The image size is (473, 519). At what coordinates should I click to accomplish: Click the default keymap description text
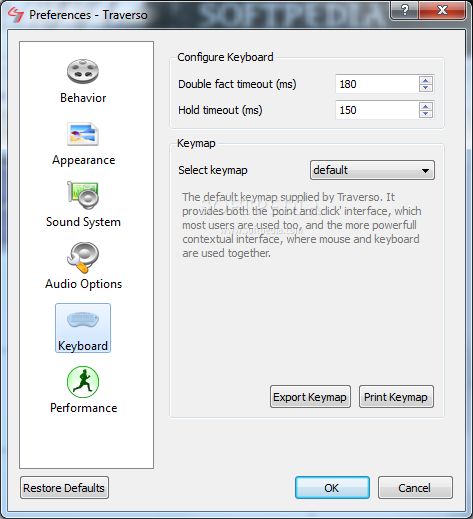tap(301, 225)
